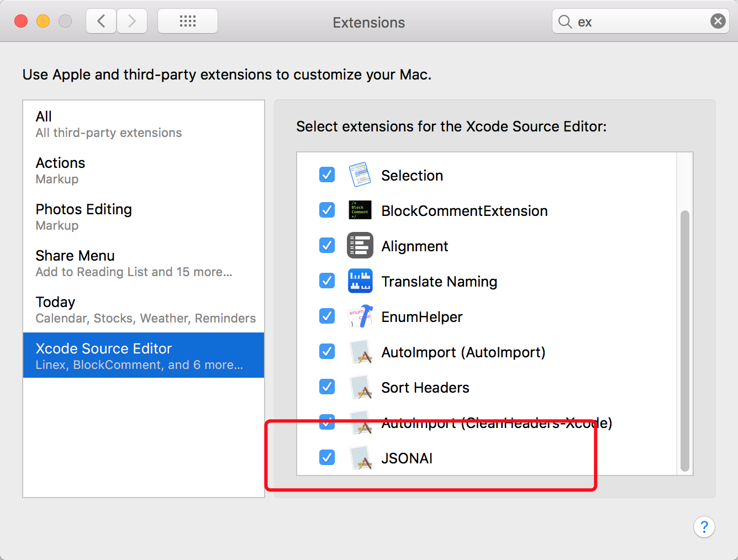Image resolution: width=738 pixels, height=560 pixels.
Task: Click the AutoImport (AutoImport) app icon
Action: [x=361, y=352]
